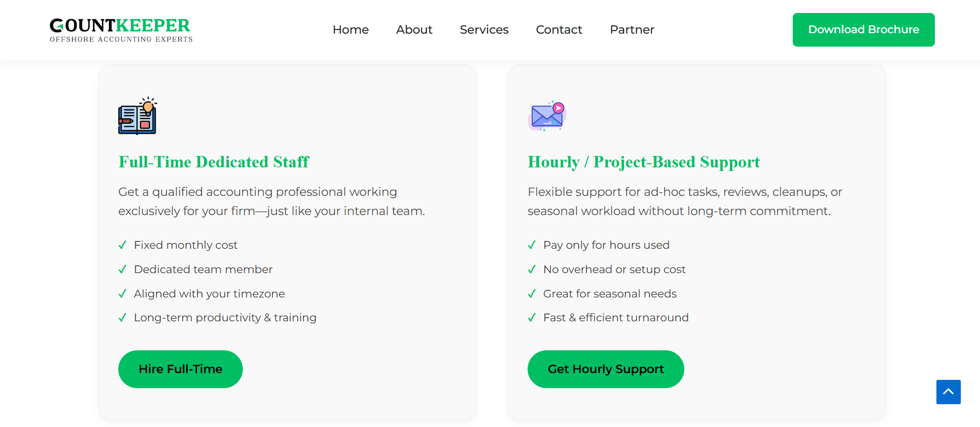Click the Hourly / Project-Based Support heading
Viewport: 980px width, 427px height.
pyautogui.click(x=643, y=162)
